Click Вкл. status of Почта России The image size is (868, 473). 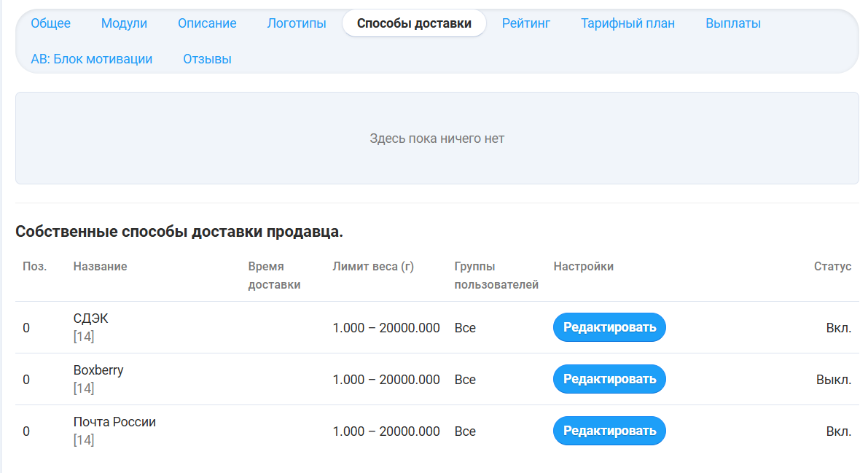(839, 431)
